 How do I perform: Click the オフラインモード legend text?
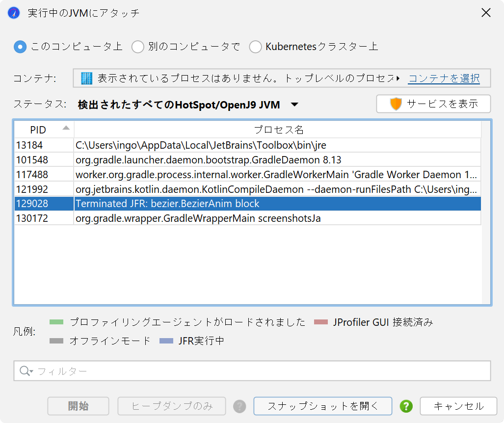pos(110,341)
